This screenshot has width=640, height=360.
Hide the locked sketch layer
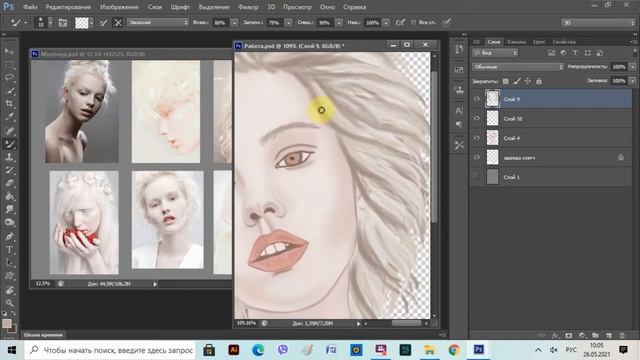point(477,158)
